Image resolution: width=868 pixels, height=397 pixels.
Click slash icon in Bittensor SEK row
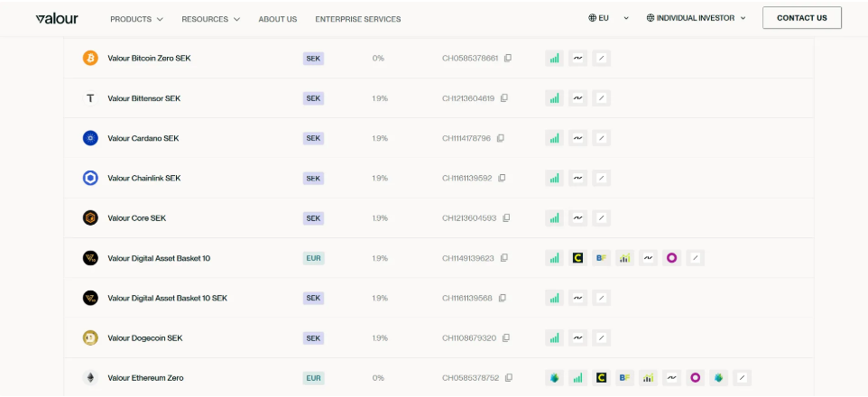click(601, 98)
